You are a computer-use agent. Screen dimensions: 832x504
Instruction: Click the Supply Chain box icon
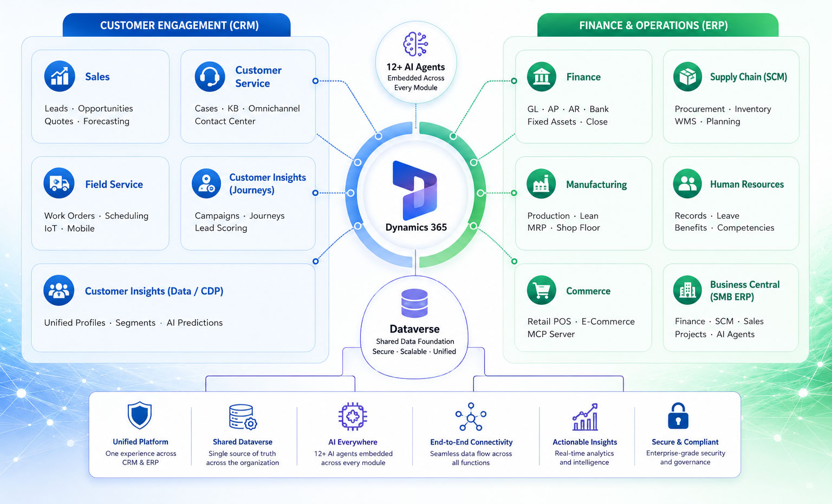pos(687,76)
